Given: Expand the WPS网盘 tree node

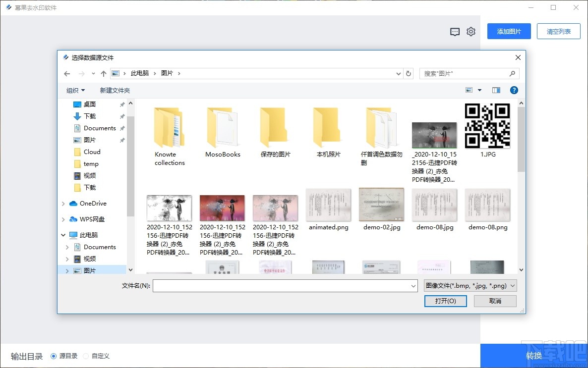Looking at the screenshot, I should coord(63,219).
